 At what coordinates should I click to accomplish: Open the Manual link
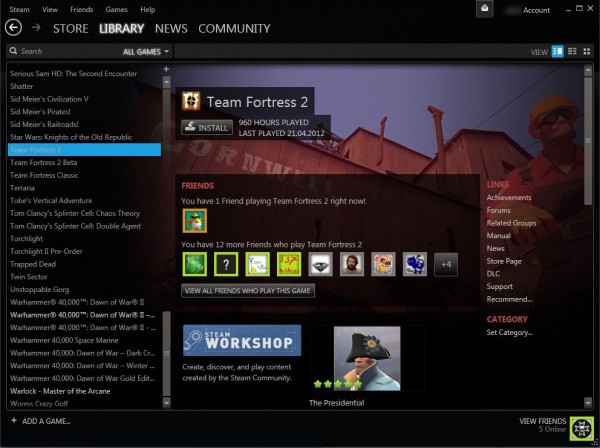(499, 236)
